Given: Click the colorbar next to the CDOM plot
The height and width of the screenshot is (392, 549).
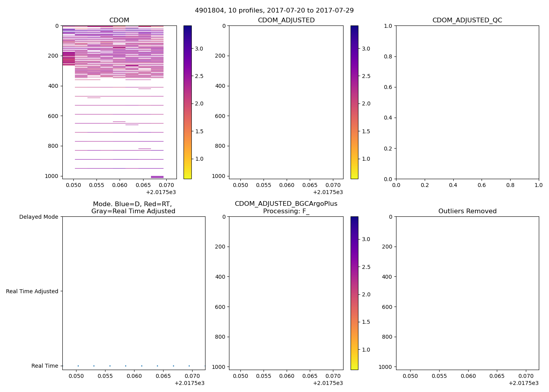Looking at the screenshot, I should pyautogui.click(x=187, y=102).
